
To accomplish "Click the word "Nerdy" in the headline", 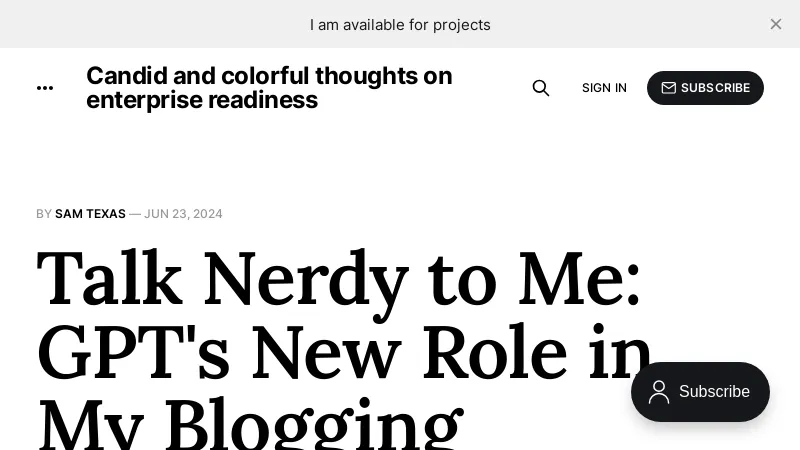I will 305,278.
